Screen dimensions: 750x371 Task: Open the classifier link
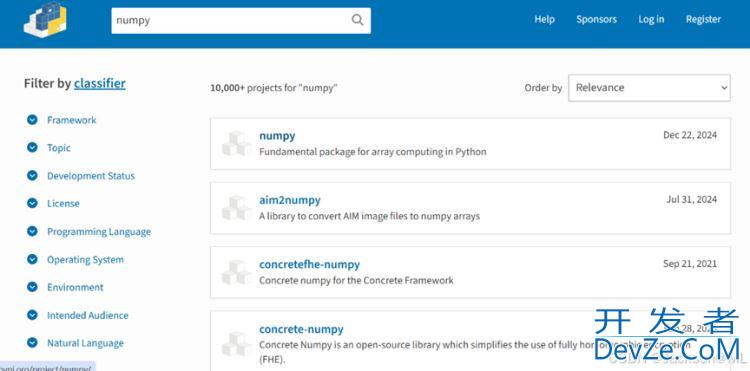pyautogui.click(x=99, y=84)
